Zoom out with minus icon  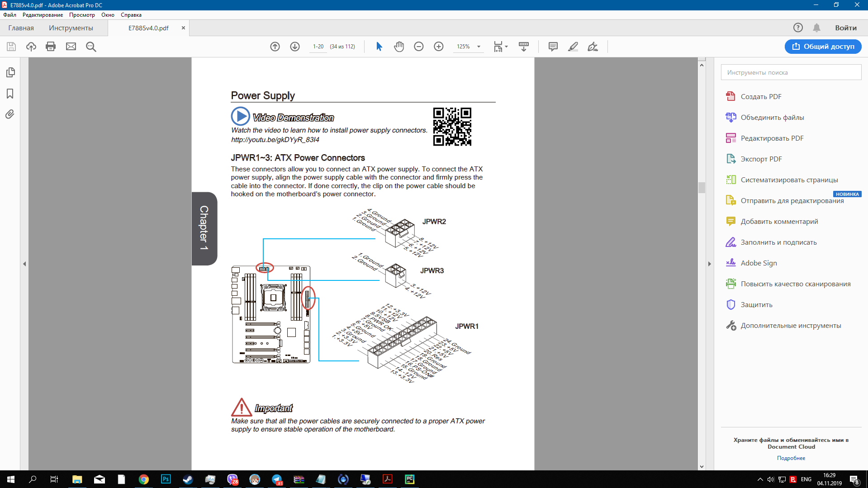[419, 47]
